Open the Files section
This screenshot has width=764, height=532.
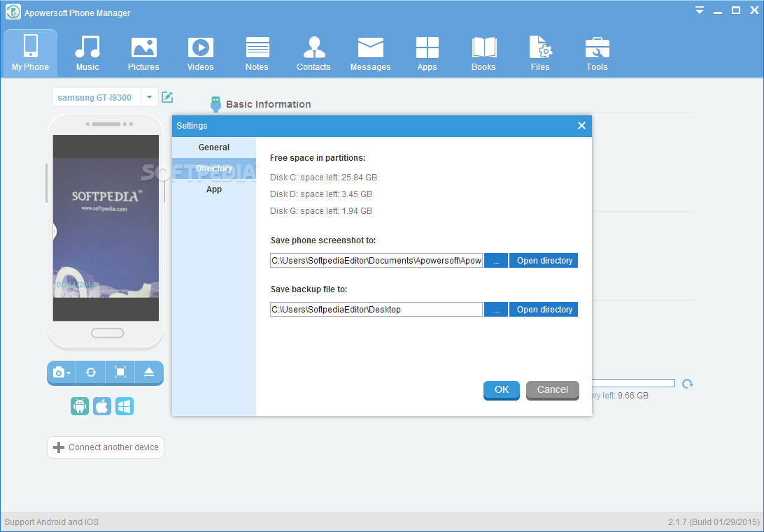(540, 53)
